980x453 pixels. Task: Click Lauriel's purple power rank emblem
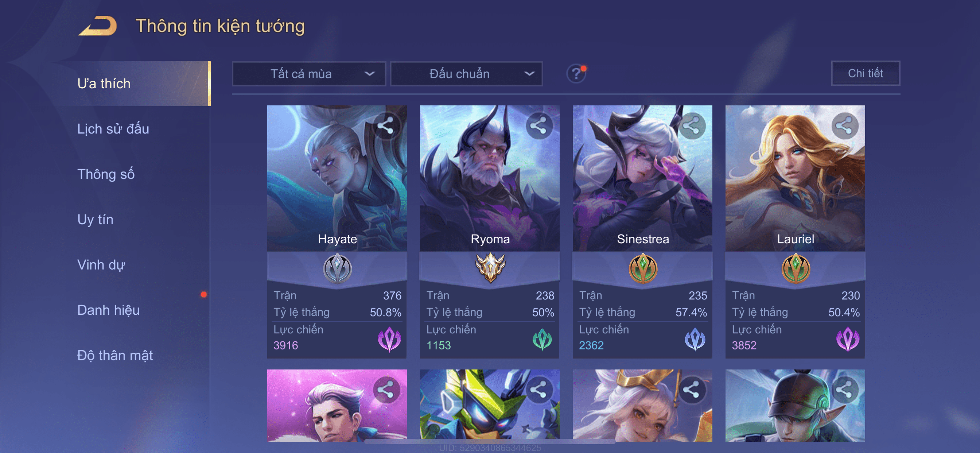[x=848, y=339]
